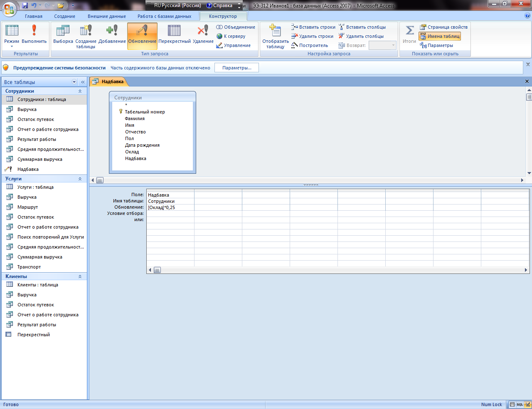Screen dimensions: 532x409
Task: Open the Главная ribbon tab
Action: pos(34,16)
